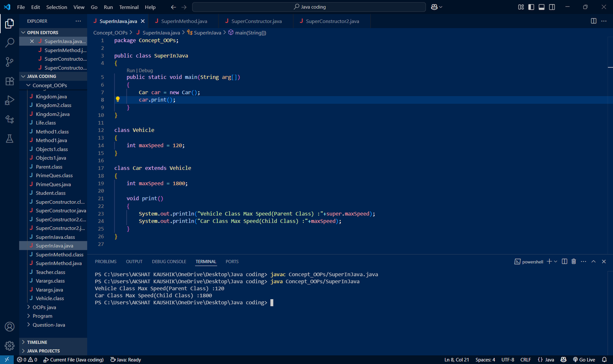Image resolution: width=613 pixels, height=364 pixels.
Task: Open the Extensions view
Action: click(9, 81)
